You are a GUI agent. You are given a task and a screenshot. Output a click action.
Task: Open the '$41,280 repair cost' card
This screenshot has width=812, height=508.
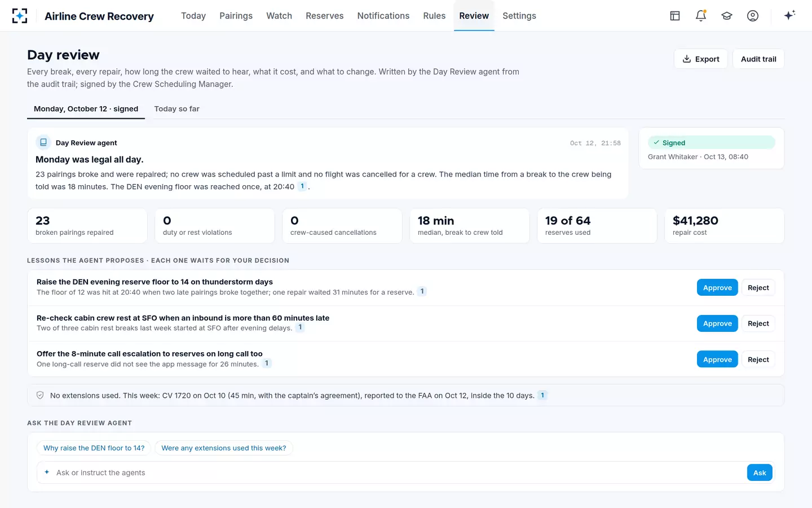pyautogui.click(x=725, y=226)
